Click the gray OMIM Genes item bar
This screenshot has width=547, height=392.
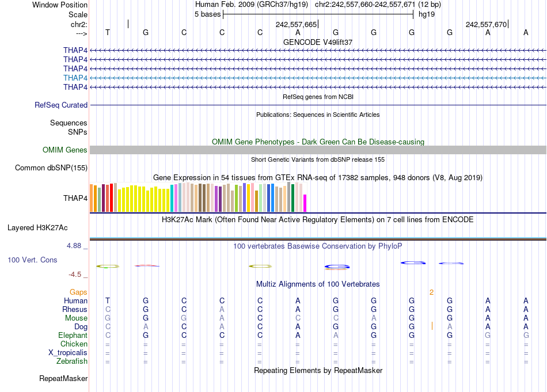[318, 150]
